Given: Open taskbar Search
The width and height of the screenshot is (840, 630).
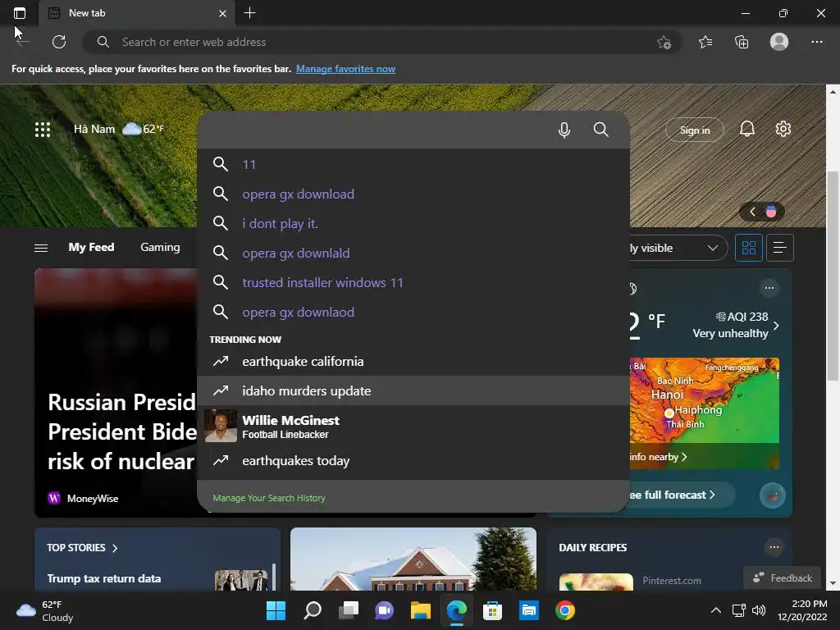Looking at the screenshot, I should (x=313, y=610).
